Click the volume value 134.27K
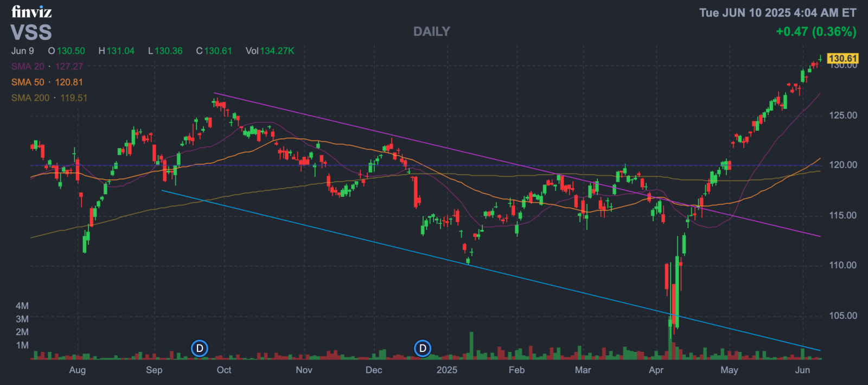 pos(277,50)
